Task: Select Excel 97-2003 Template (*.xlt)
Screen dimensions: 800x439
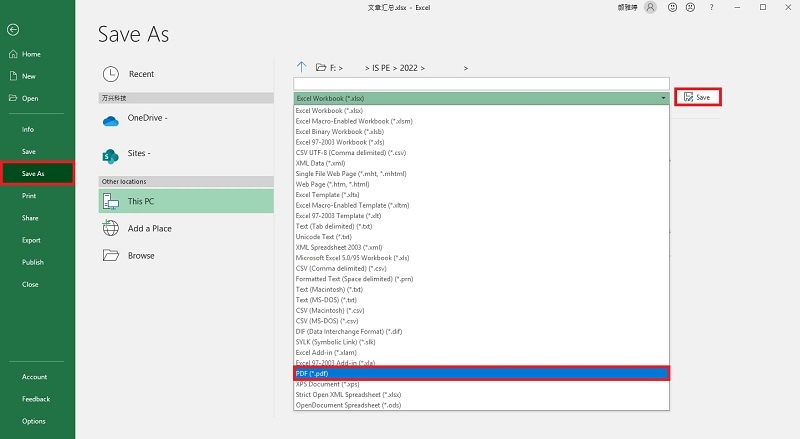Action: point(481,216)
